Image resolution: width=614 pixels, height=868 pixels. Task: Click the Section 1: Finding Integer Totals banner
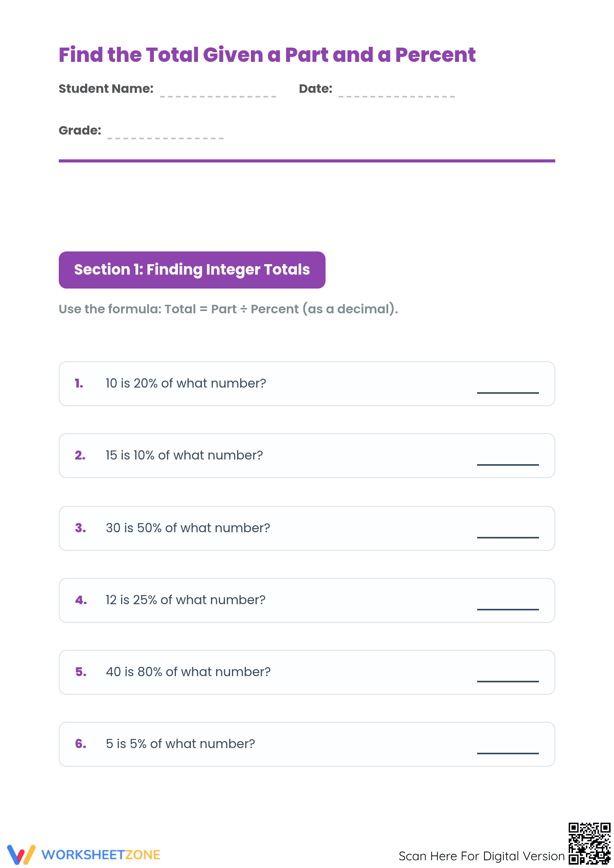click(192, 270)
